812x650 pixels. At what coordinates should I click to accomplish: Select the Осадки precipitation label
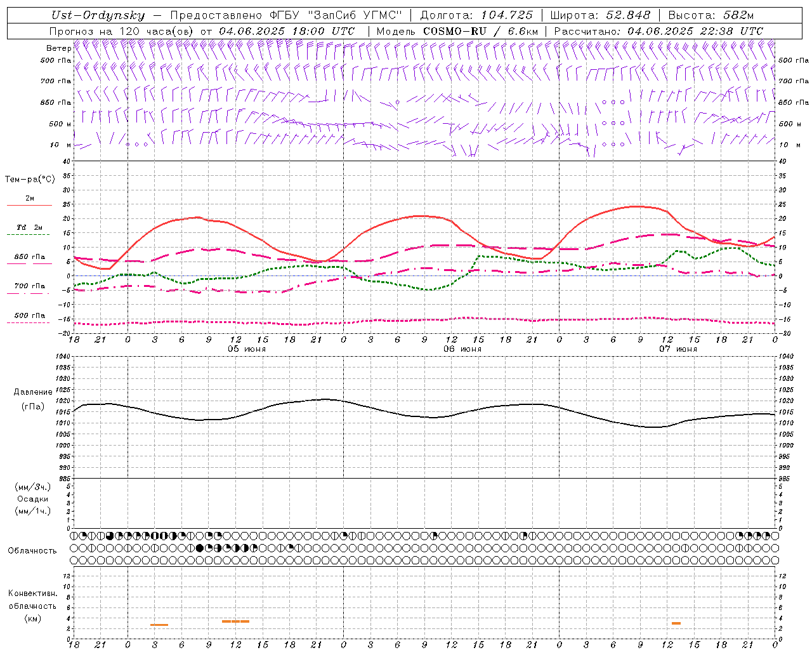point(33,499)
